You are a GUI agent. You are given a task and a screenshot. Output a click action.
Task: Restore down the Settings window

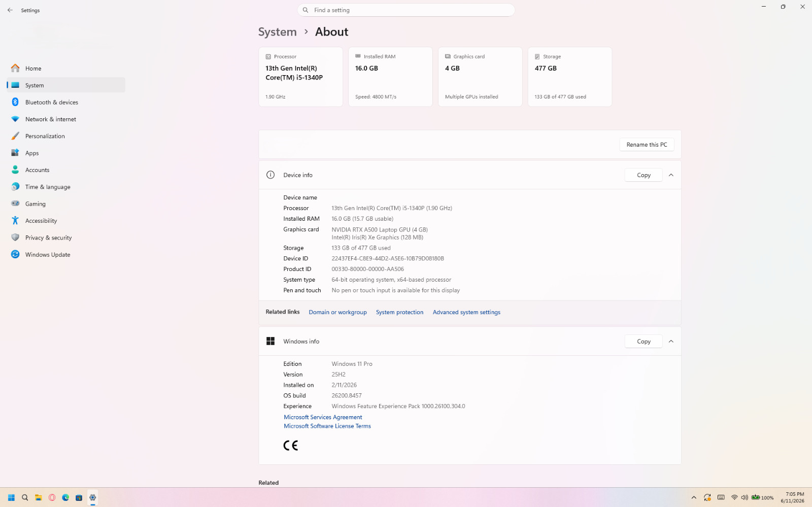point(783,7)
